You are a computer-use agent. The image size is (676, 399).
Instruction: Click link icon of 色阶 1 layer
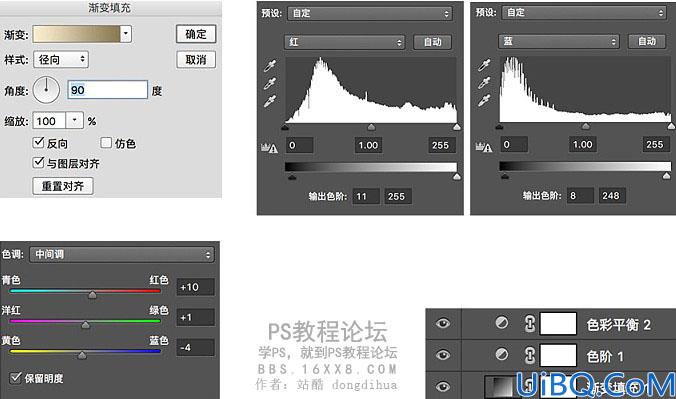pyautogui.click(x=530, y=355)
